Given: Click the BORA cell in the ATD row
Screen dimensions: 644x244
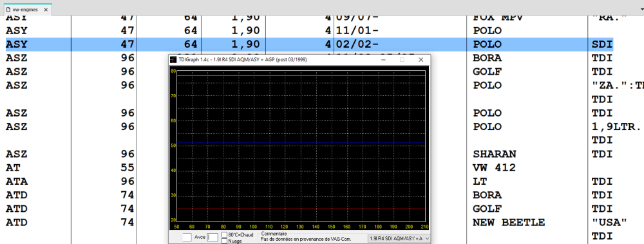Looking at the screenshot, I should 487,195.
